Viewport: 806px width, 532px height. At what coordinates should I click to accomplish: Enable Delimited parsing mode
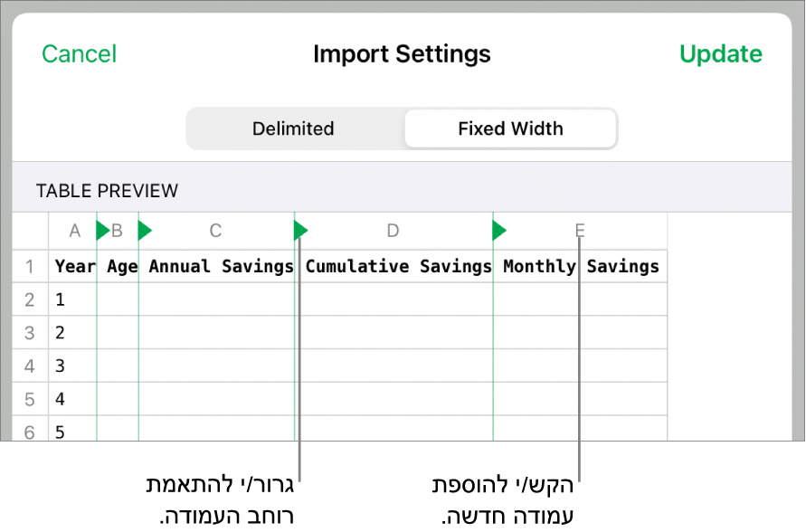(293, 128)
